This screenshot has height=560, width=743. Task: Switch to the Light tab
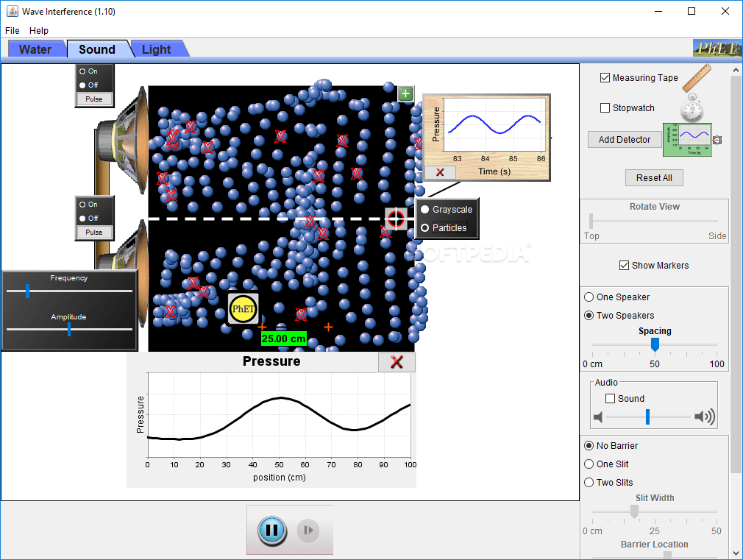point(157,49)
